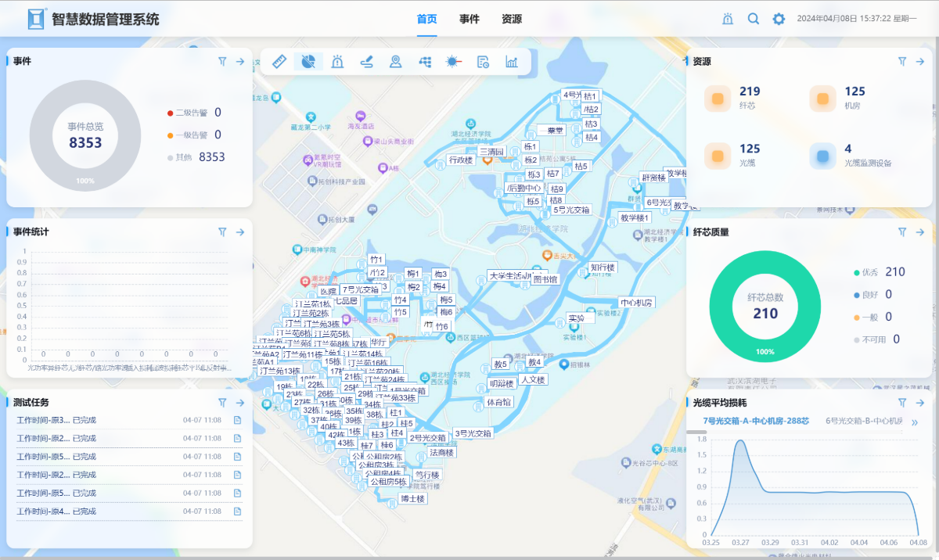Toggle 优秀 legend in 纤芯质量 chart
Viewport: 939px width, 560px height.
pos(869,273)
